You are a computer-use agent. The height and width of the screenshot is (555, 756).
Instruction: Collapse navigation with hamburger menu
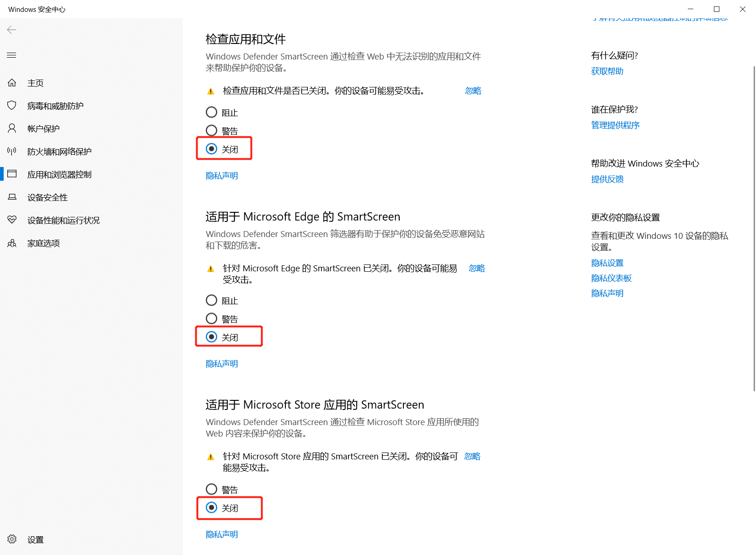tap(11, 55)
